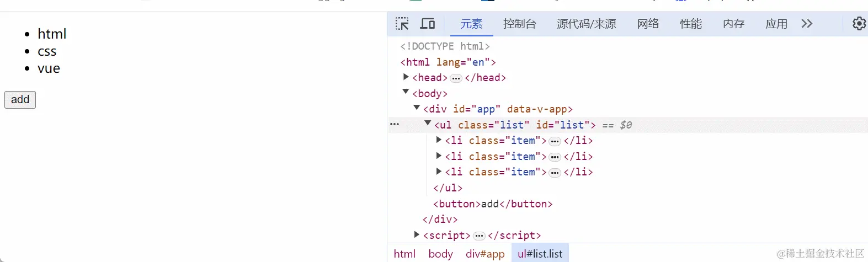Collapse the body element triangle

406,92
